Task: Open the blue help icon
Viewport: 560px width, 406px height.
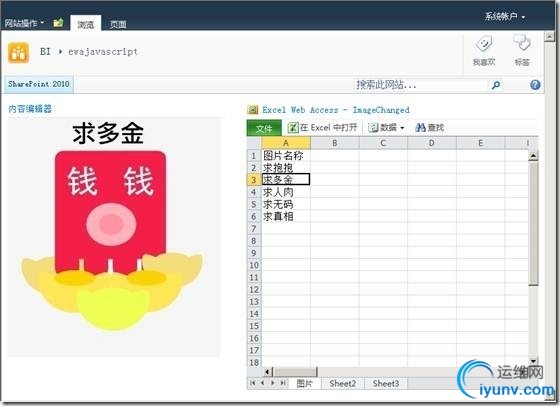Action: [535, 85]
